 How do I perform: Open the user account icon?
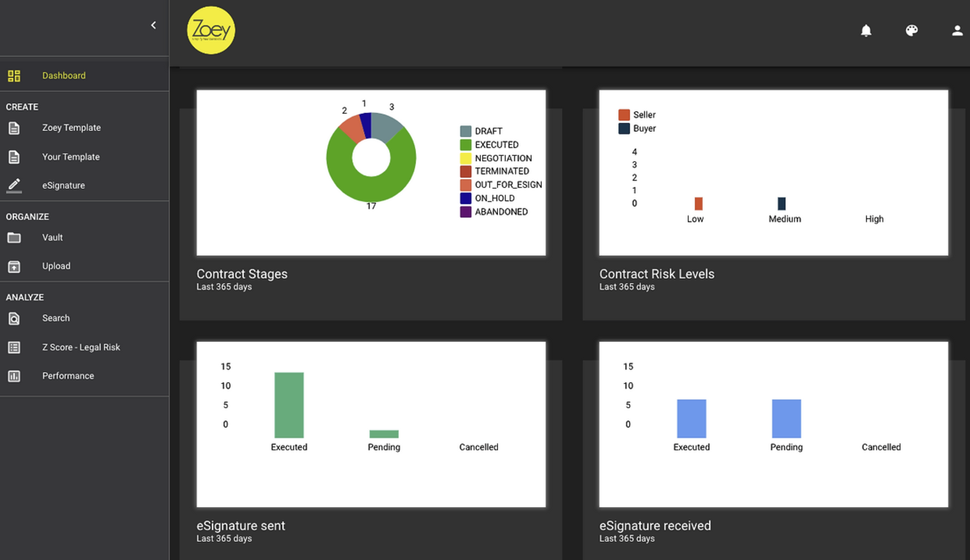click(x=957, y=30)
